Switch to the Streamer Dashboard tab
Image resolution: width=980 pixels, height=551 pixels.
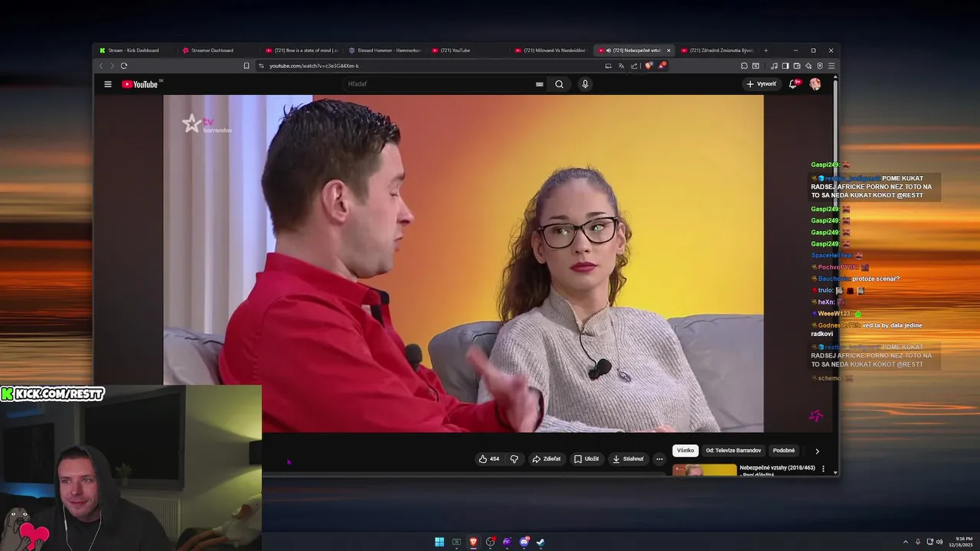[212, 51]
